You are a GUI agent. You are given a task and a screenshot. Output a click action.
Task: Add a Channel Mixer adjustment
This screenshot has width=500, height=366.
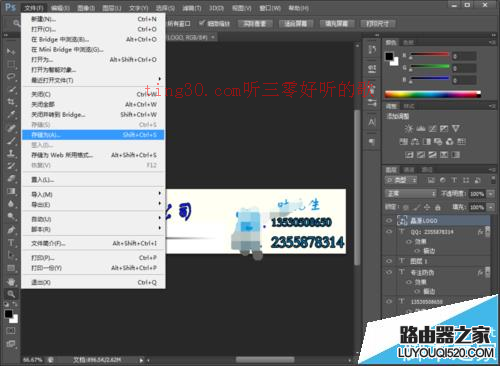[450, 142]
